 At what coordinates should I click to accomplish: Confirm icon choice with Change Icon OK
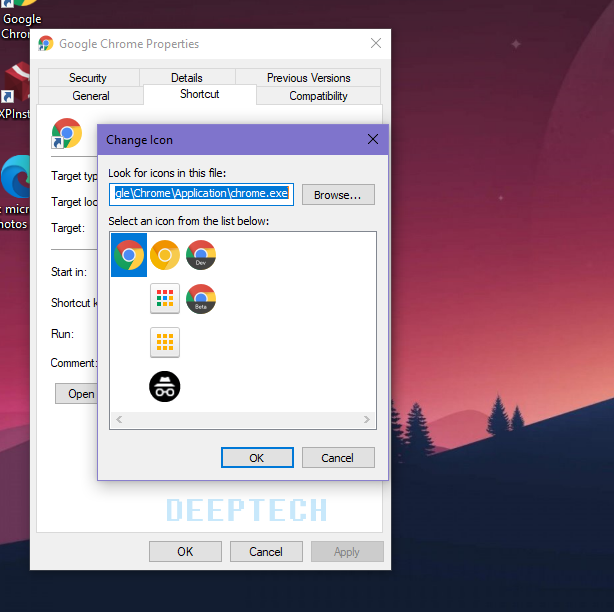[257, 457]
